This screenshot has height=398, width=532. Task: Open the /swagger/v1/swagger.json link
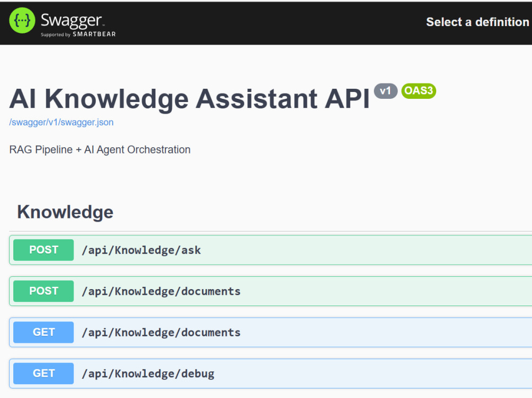pyautogui.click(x=61, y=122)
